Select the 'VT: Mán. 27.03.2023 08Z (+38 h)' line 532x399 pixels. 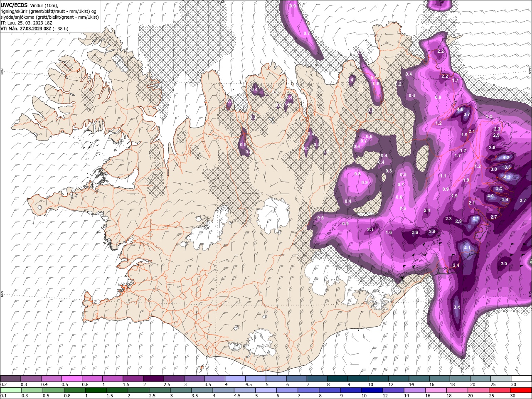pos(34,29)
